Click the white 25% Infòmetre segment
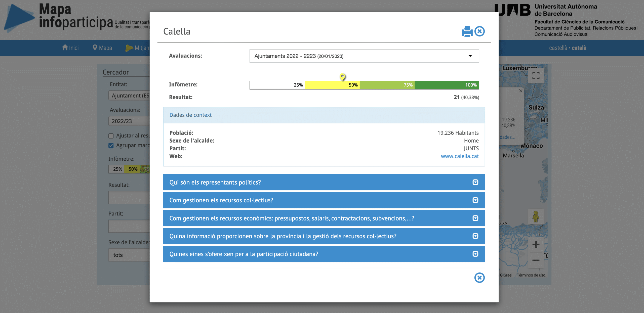The height and width of the screenshot is (313, 644). point(277,85)
